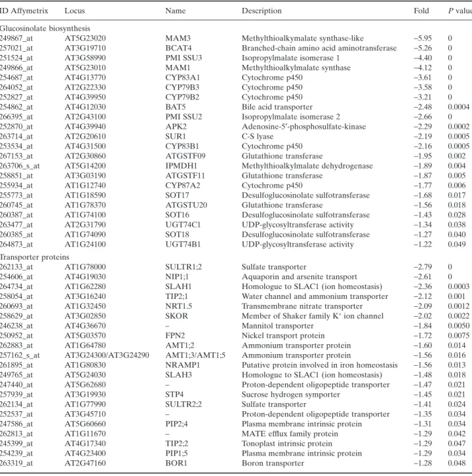Select gene name ATGSTF11
Viewport: 472px width, 476px height.
point(185,176)
